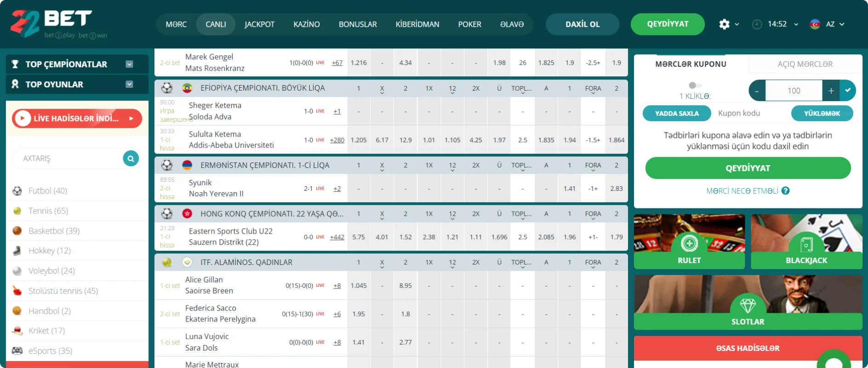Image resolution: width=868 pixels, height=368 pixels.
Task: Open the Kiberidman menu item
Action: 417,24
